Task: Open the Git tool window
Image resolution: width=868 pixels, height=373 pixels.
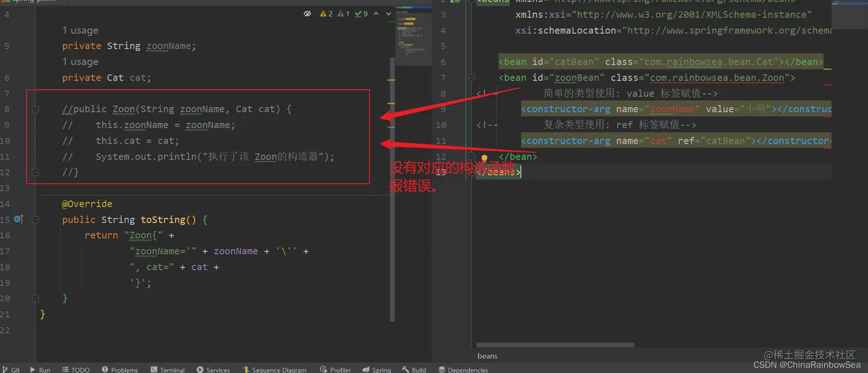Action: [11, 370]
